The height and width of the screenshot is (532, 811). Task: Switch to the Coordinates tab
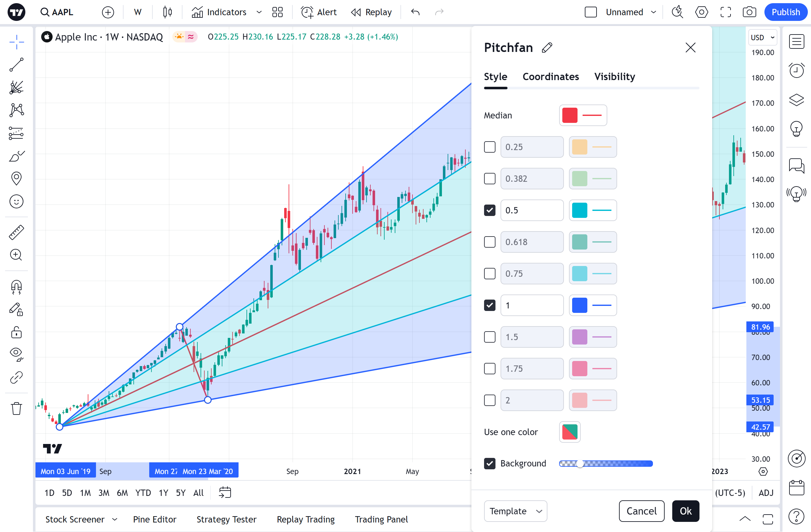(551, 77)
